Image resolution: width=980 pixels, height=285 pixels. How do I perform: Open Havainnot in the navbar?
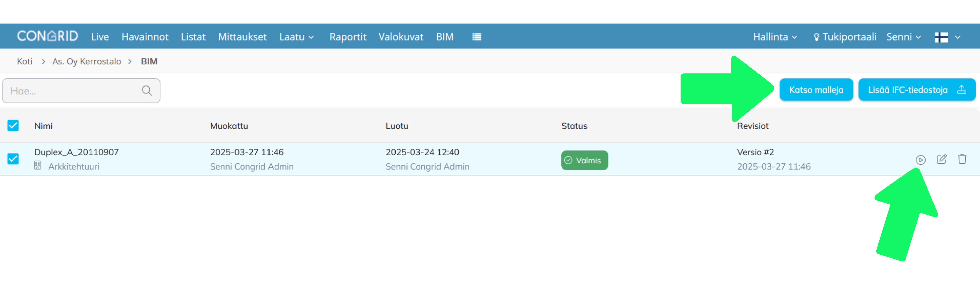(145, 37)
